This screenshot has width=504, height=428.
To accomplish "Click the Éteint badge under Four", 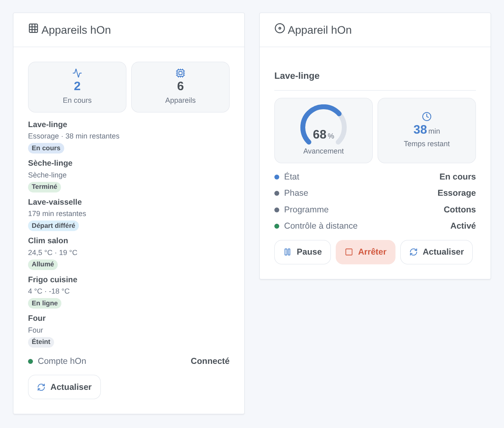I will 41,342.
